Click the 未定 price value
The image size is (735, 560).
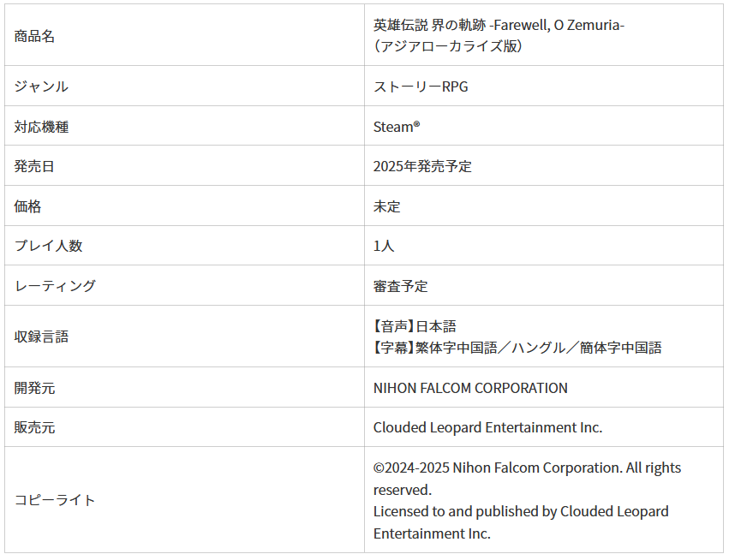[386, 206]
